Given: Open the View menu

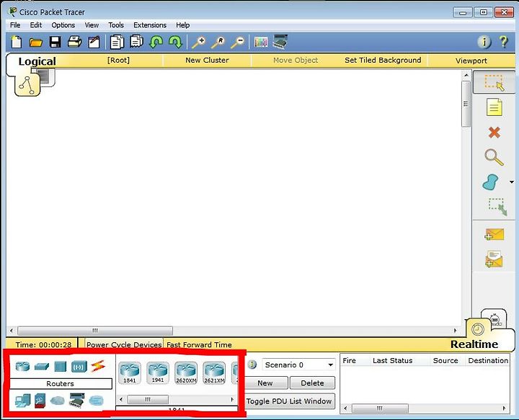Looking at the screenshot, I should point(92,25).
